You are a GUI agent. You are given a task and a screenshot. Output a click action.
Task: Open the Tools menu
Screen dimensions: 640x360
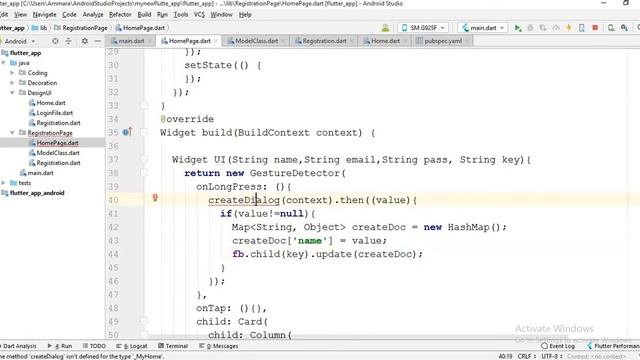point(181,15)
